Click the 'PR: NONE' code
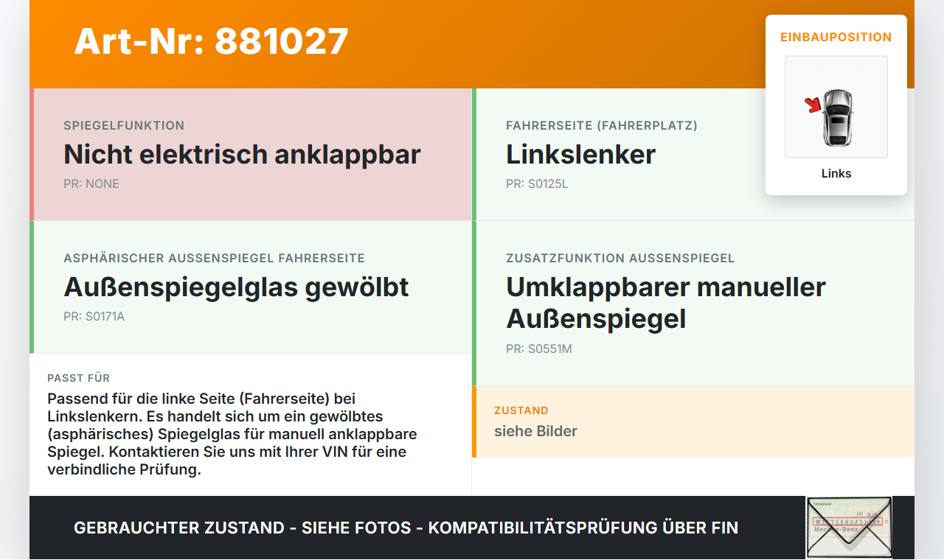Image resolution: width=944 pixels, height=560 pixels. point(91,184)
